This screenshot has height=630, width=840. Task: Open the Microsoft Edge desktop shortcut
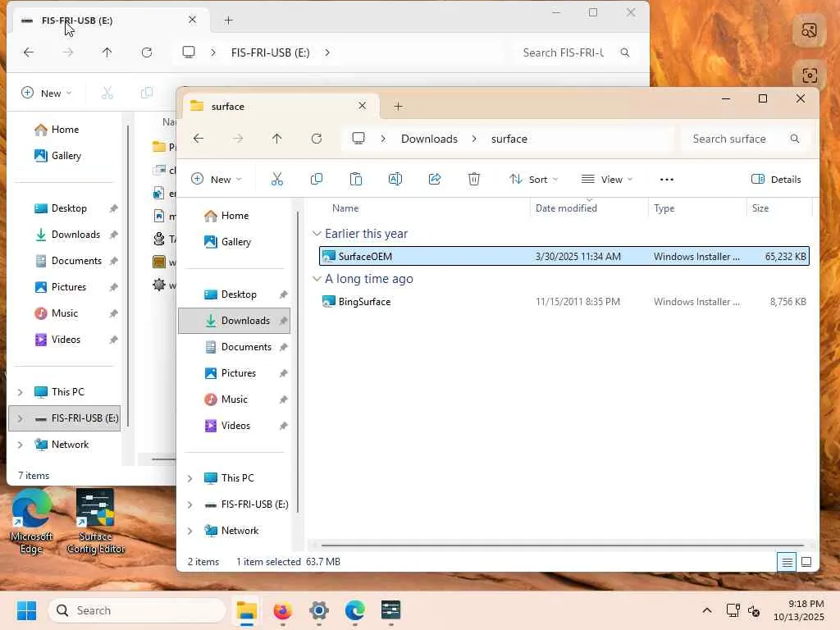(32, 521)
